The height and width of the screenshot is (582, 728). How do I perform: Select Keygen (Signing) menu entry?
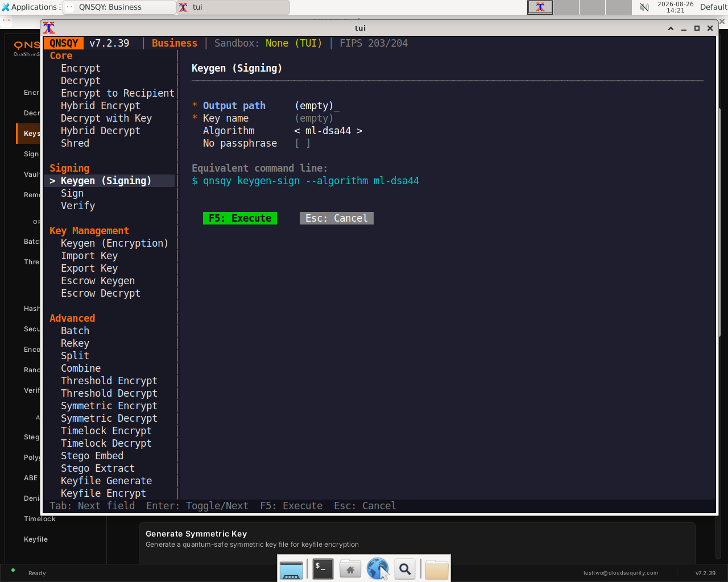pyautogui.click(x=109, y=181)
